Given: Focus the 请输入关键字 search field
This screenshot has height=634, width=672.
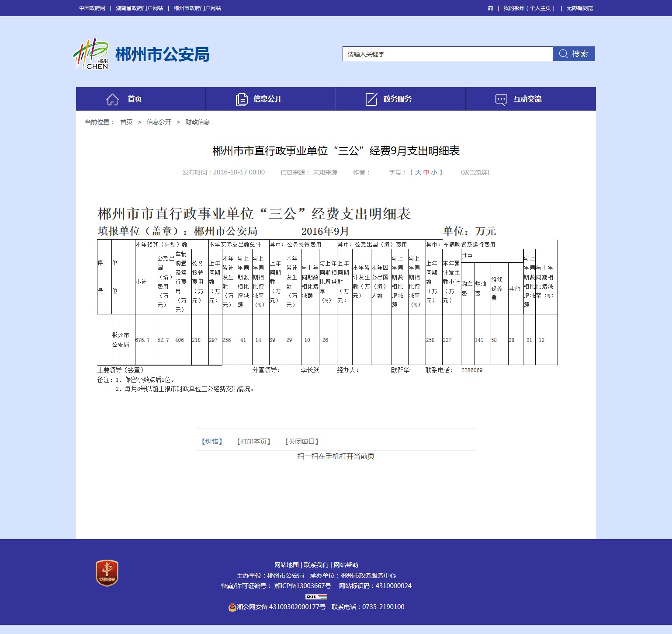Looking at the screenshot, I should 447,54.
